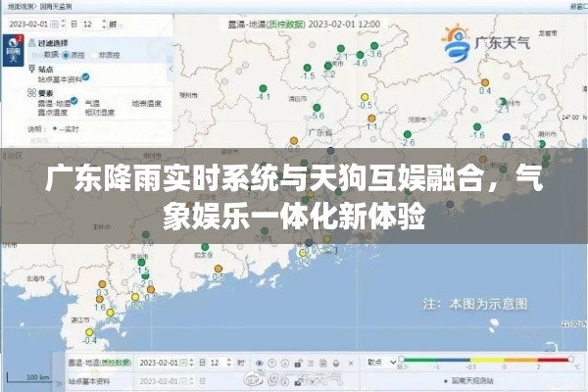Toggle the 露温-地温 element checkbox
This screenshot has width=588, height=392.
tap(74, 101)
